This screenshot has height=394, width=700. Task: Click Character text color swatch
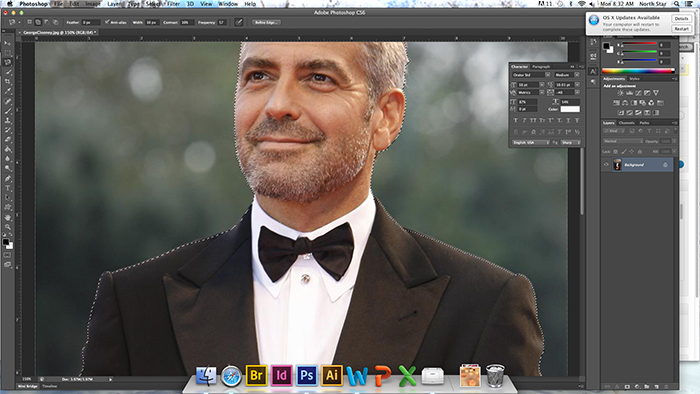tap(570, 109)
